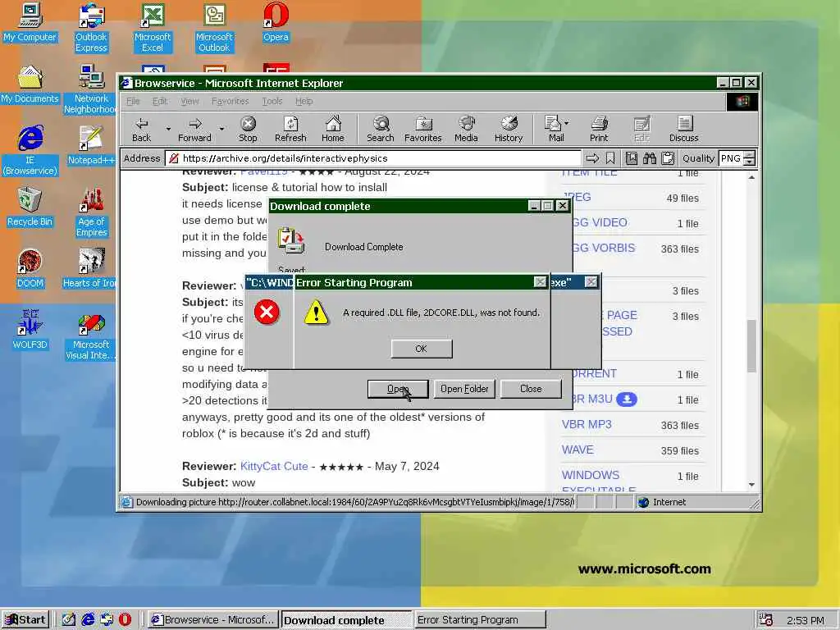This screenshot has height=630, width=840.
Task: Click the Forward toolbar button
Action: click(194, 130)
